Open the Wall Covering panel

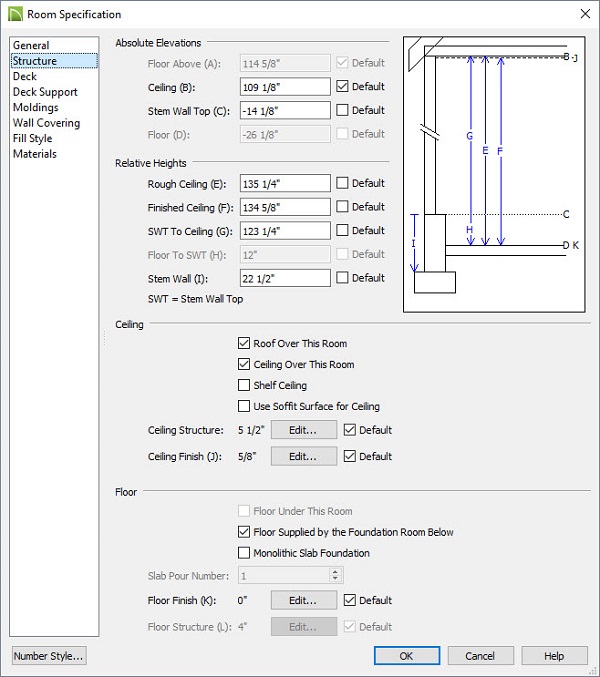point(47,123)
